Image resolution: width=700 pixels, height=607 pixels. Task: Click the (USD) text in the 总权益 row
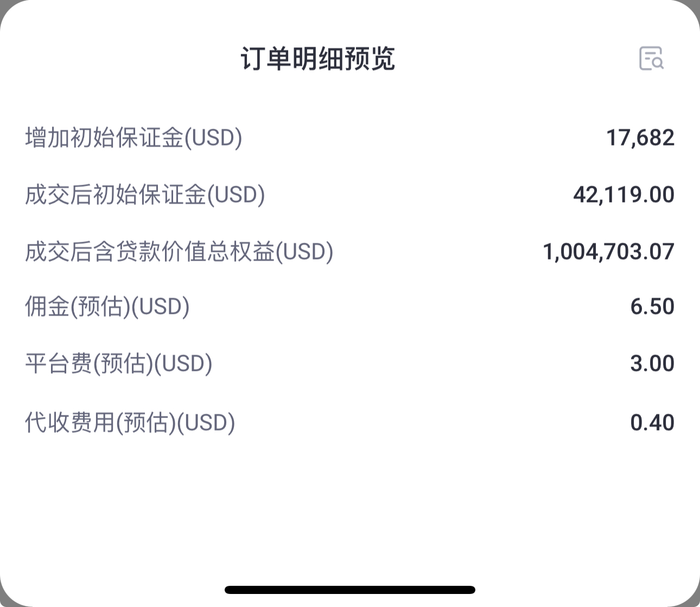click(304, 252)
